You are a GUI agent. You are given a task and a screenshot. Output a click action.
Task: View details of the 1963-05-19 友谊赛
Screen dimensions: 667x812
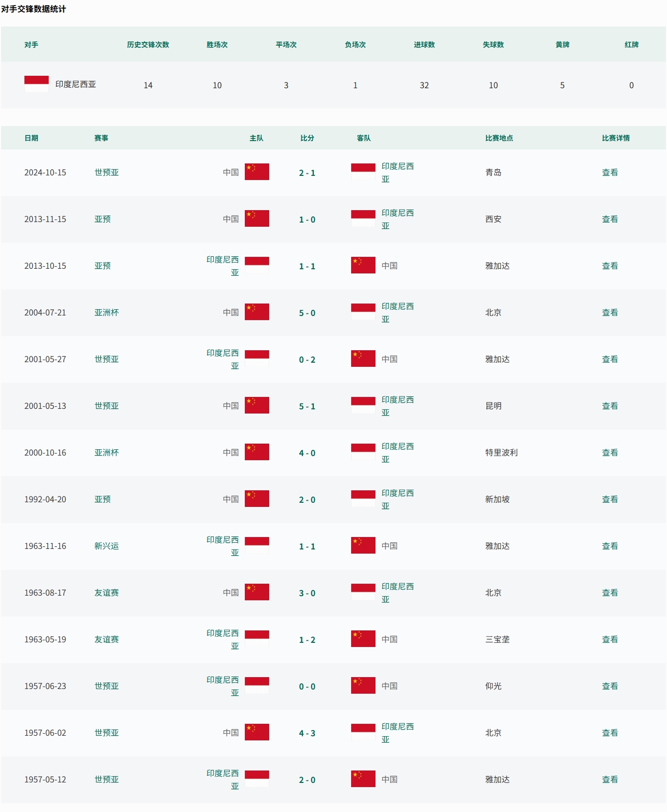[x=609, y=639]
